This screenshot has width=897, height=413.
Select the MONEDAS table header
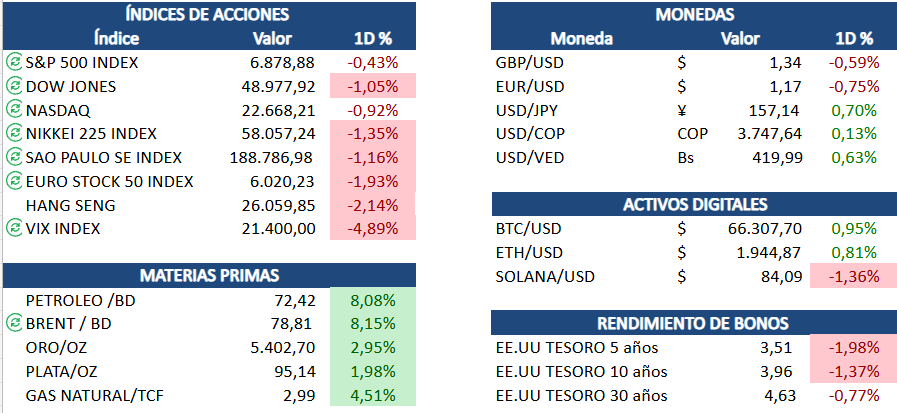click(x=695, y=14)
